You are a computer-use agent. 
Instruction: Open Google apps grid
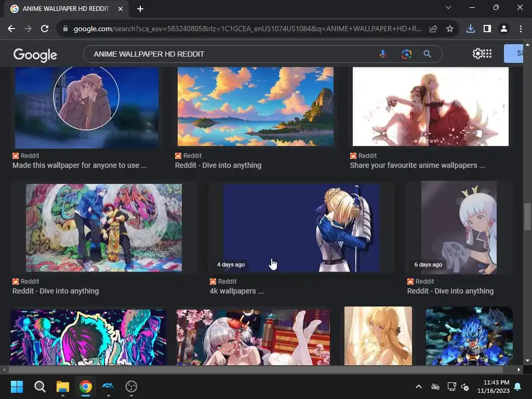[487, 54]
